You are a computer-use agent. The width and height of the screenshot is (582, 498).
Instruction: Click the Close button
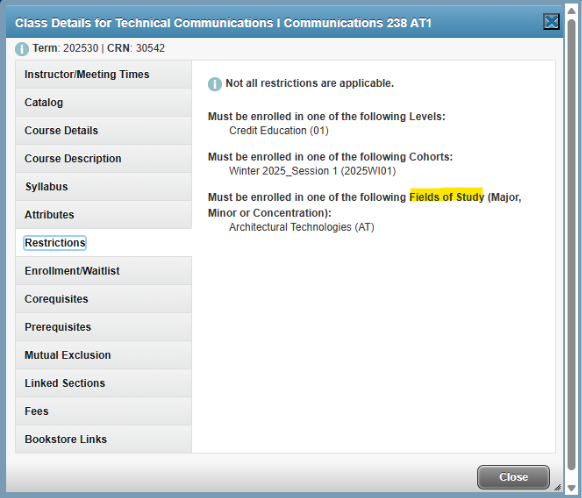[x=513, y=477]
